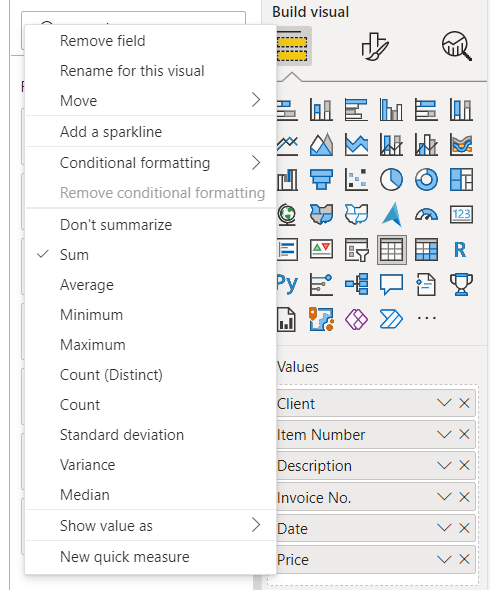
Task: Add a KPI visual
Action: click(x=321, y=249)
